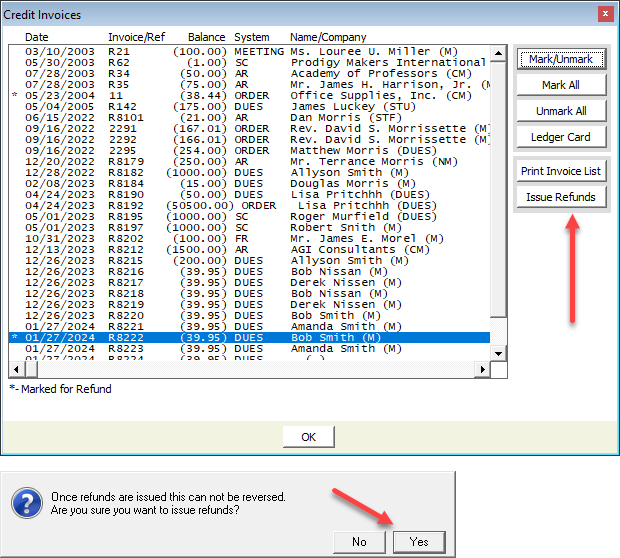
Task: Close the Credit Invoices window
Action: click(x=604, y=14)
